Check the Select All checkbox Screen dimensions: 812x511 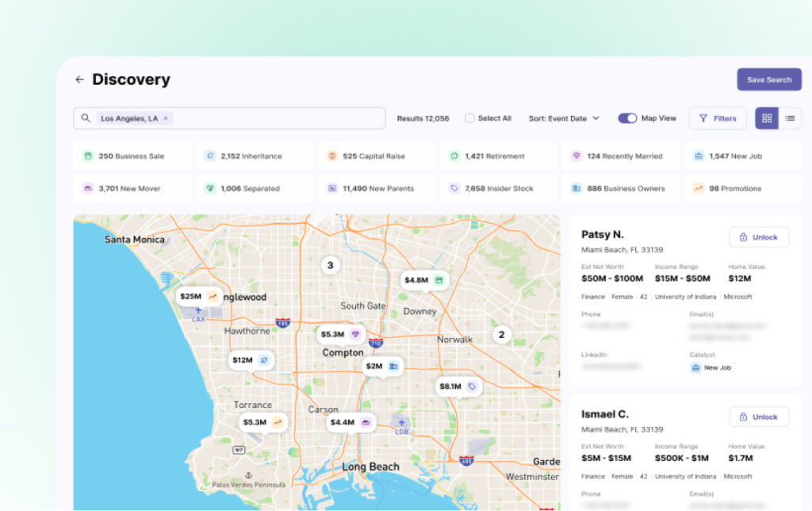[x=469, y=118]
